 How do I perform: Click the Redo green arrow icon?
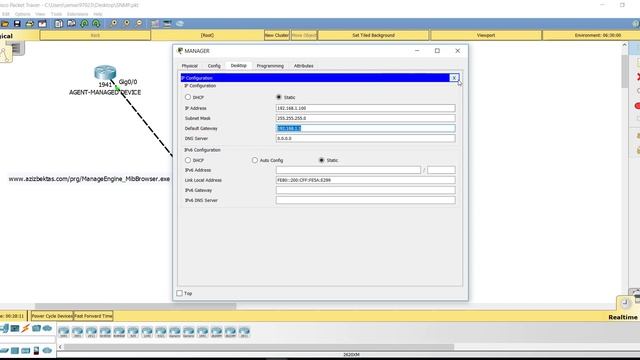(96, 24)
